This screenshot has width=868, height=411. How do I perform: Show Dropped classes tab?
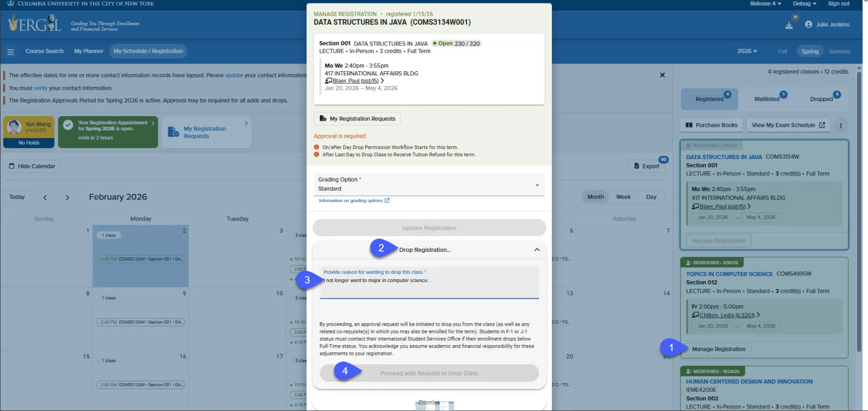(x=822, y=99)
